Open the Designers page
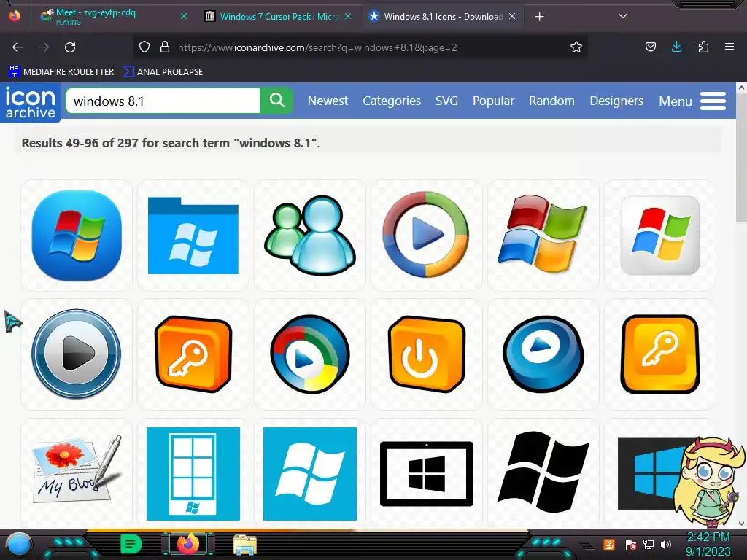The image size is (747, 560). pos(616,101)
